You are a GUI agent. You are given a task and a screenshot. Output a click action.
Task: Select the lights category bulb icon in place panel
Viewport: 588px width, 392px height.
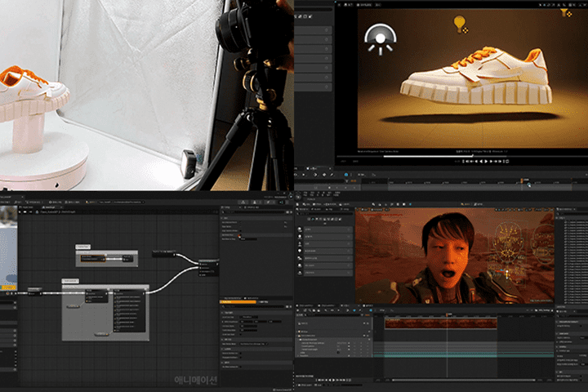[300, 251]
